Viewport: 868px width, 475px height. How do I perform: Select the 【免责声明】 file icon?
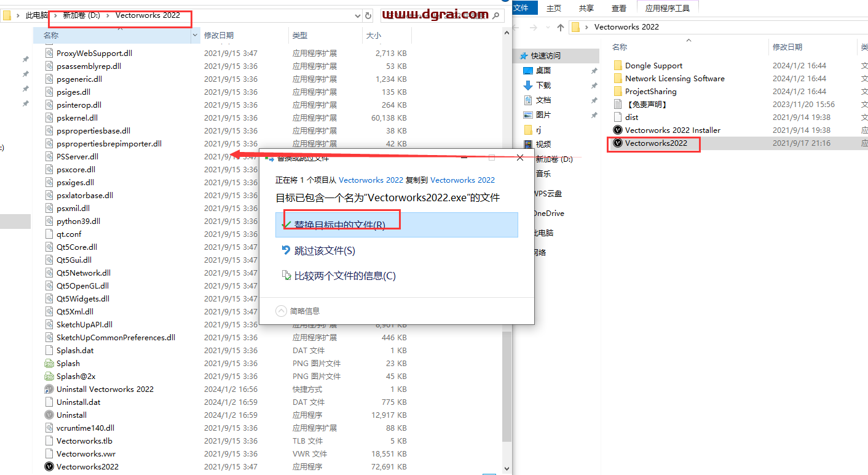(x=618, y=104)
